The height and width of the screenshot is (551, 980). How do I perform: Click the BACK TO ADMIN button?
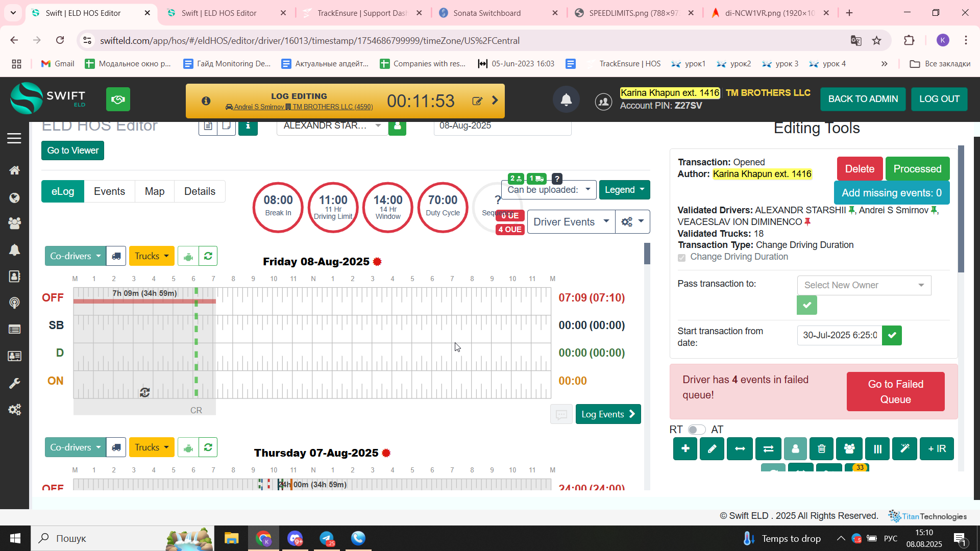863,99
